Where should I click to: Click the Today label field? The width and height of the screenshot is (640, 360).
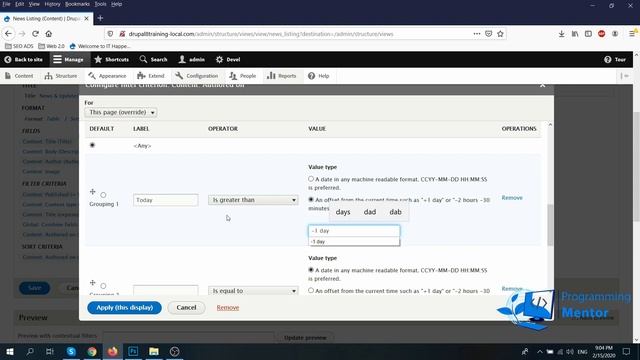pyautogui.click(x=166, y=200)
